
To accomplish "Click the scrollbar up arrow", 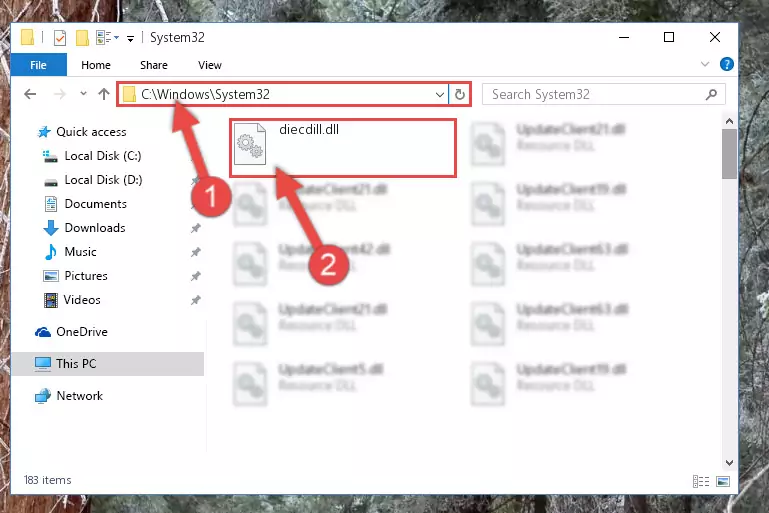I will pyautogui.click(x=729, y=121).
